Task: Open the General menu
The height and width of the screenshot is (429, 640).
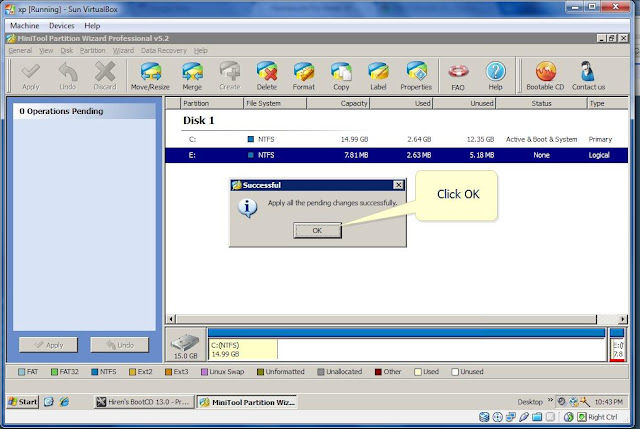Action: [20, 51]
